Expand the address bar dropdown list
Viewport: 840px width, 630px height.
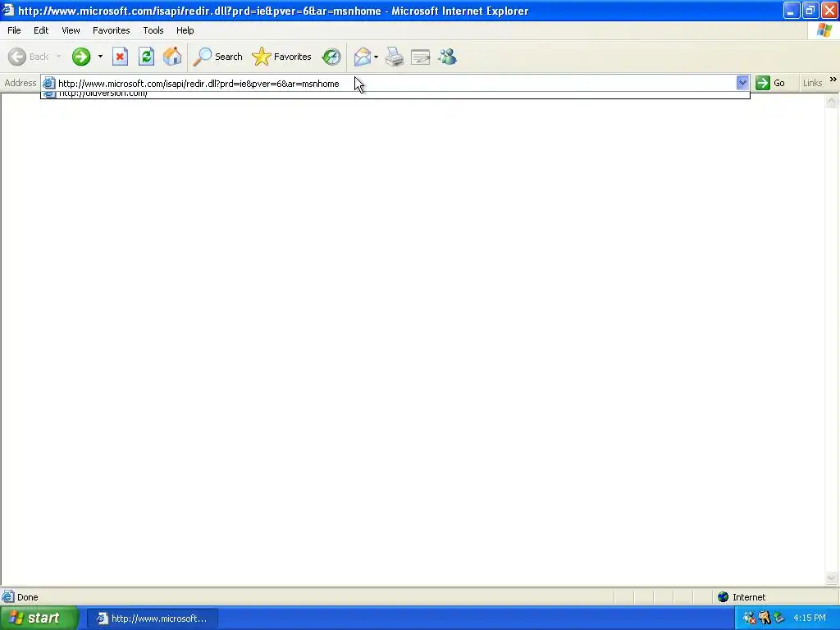coord(742,83)
